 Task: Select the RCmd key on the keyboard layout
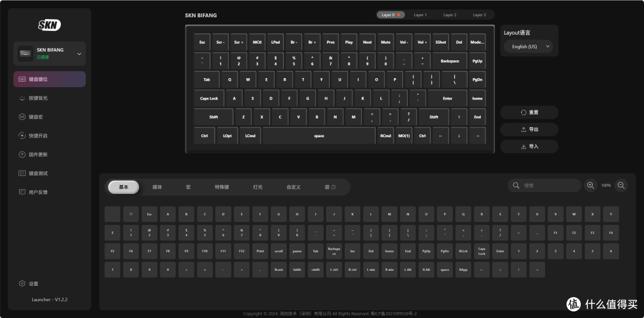385,135
